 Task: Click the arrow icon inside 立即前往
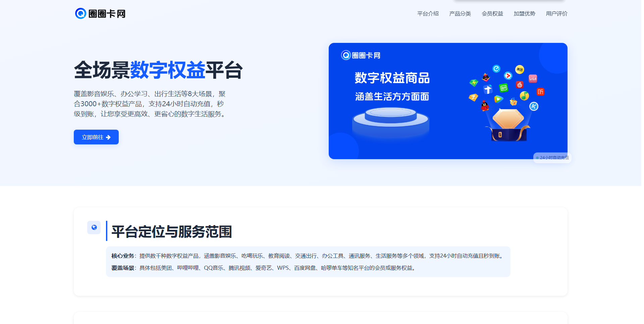point(108,137)
